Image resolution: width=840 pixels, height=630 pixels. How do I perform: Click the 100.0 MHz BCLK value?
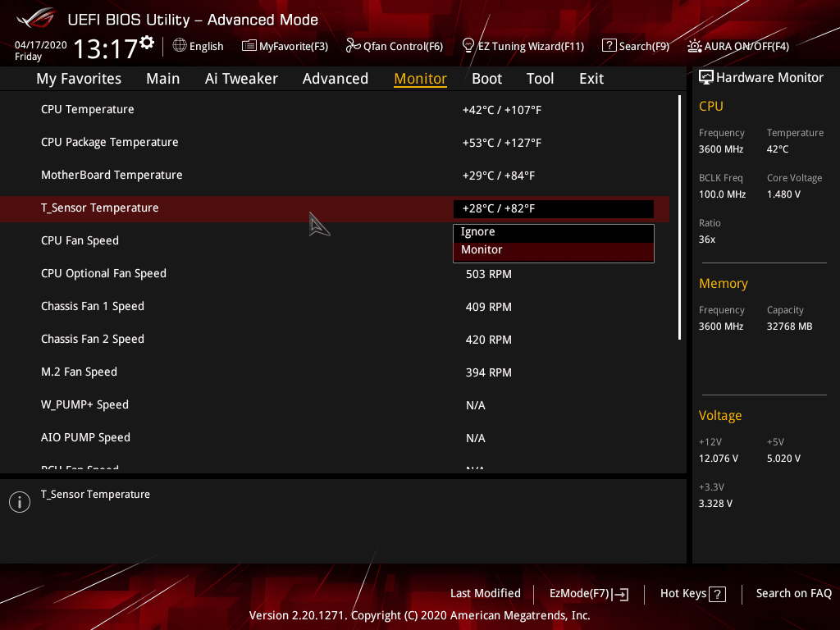click(722, 194)
